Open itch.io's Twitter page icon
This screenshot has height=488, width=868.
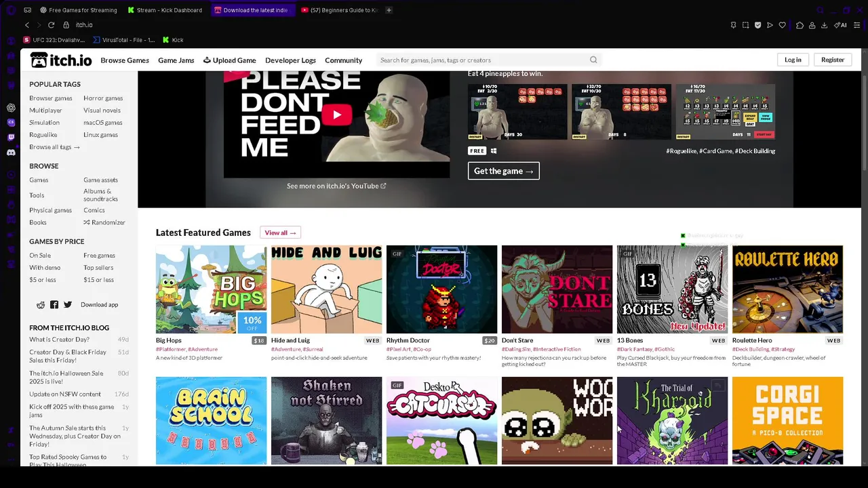(x=68, y=305)
